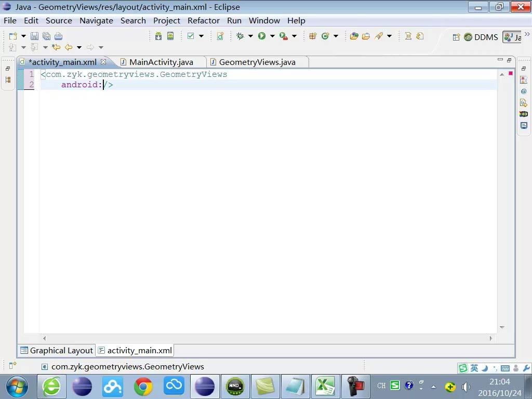Screen dimensions: 532x399
Task: Switch to the GeometryViews.java editor tab
Action: (x=257, y=62)
